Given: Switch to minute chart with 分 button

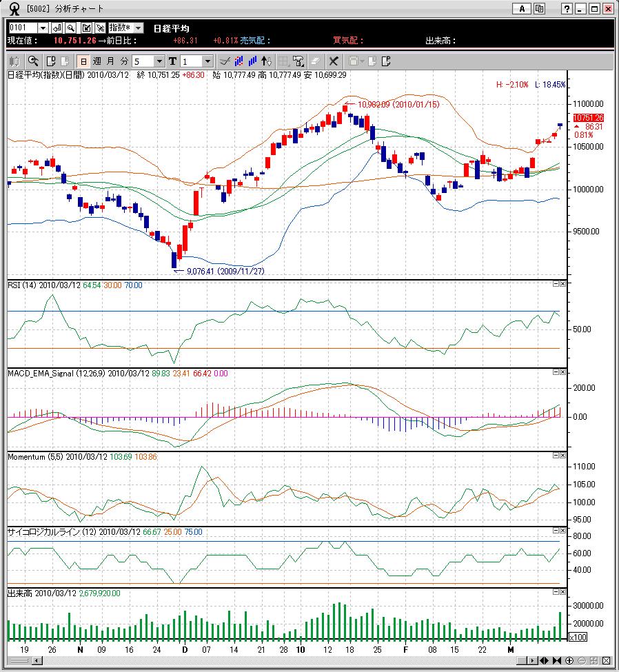Looking at the screenshot, I should (124, 61).
